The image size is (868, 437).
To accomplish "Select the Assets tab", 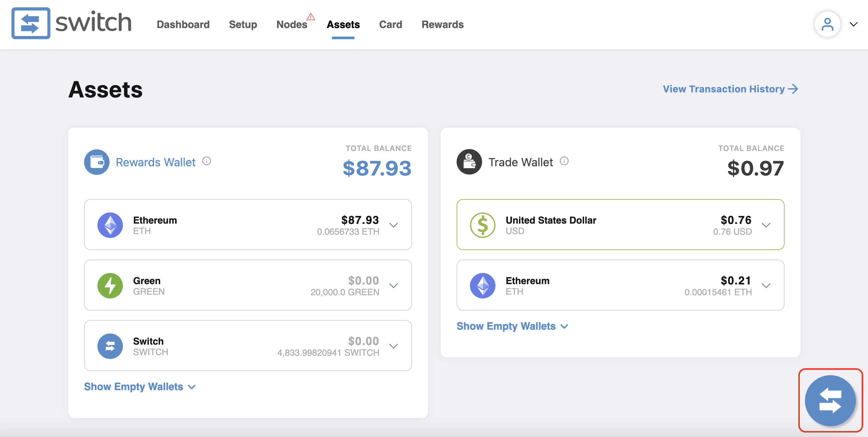I will coord(343,24).
